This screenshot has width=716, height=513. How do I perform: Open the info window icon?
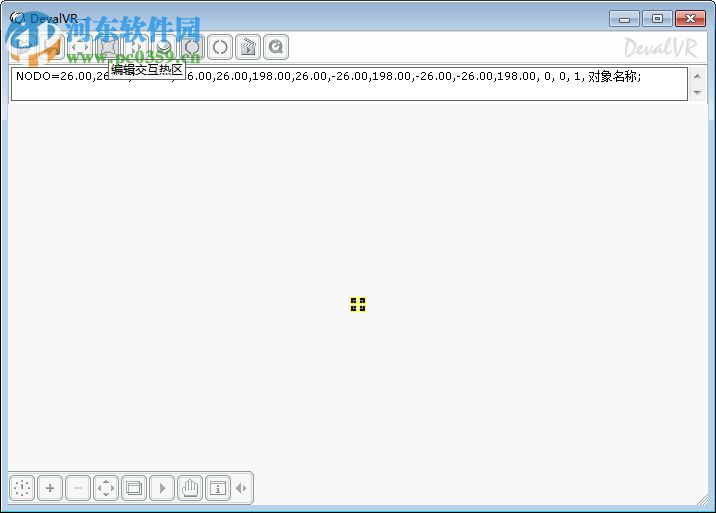[218, 488]
